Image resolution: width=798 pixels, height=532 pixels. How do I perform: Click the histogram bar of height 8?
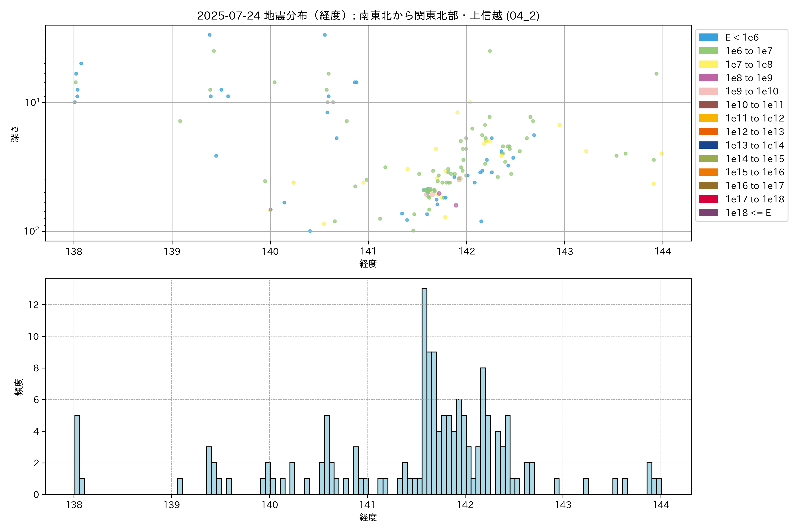click(483, 431)
